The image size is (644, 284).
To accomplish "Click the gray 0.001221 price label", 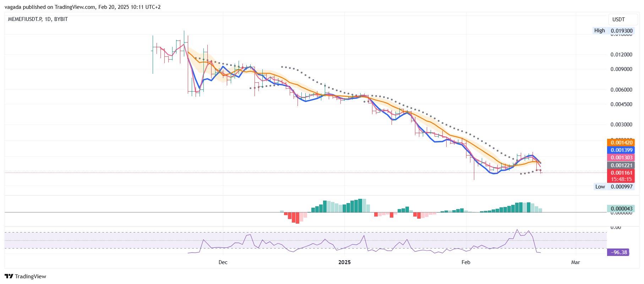I will point(621,165).
